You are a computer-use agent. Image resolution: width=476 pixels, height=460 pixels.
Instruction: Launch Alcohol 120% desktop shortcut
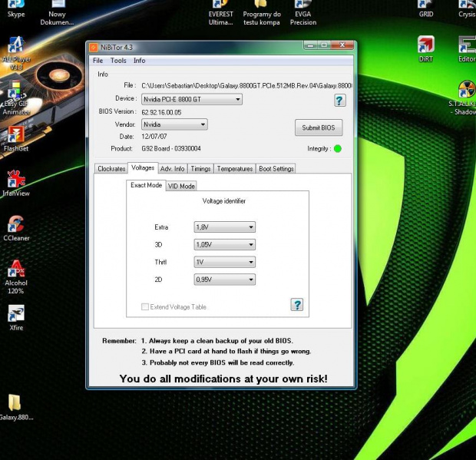pos(16,277)
